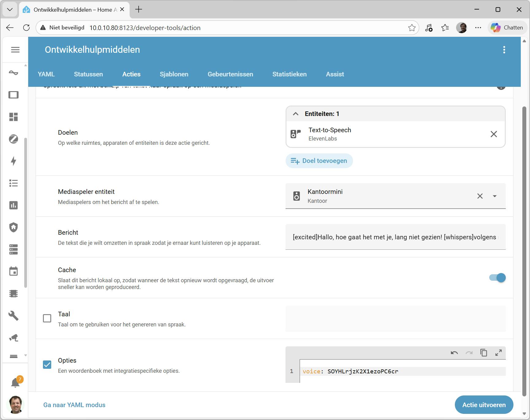The width and height of the screenshot is (530, 420).
Task: Open the lightning bolt Energy sidebar icon
Action: click(x=13, y=161)
